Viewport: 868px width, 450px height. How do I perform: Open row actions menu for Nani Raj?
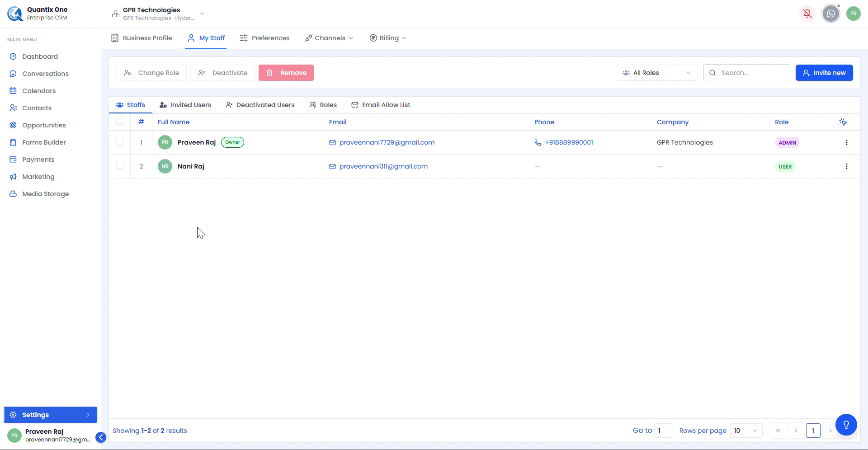click(846, 166)
